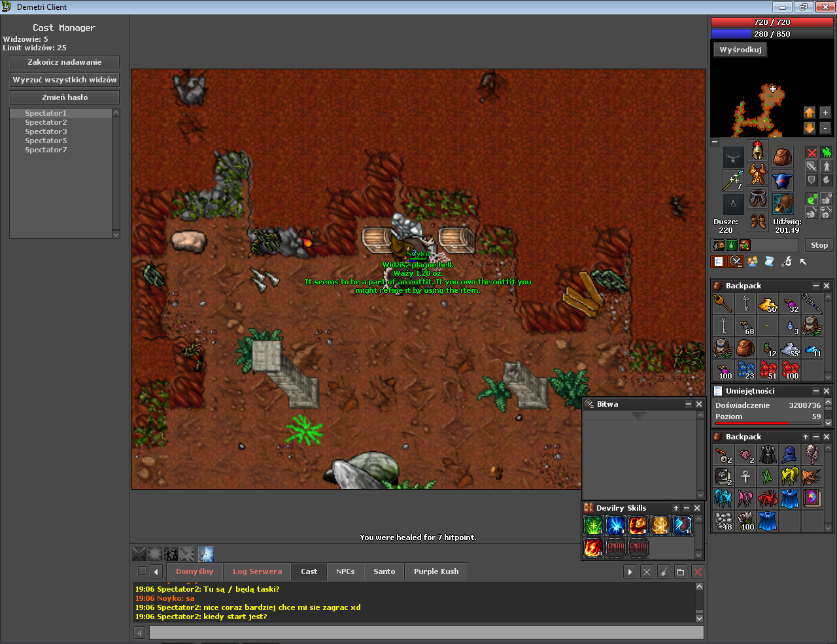Click the legs armor equipment slot
837x644 pixels.
758,198
